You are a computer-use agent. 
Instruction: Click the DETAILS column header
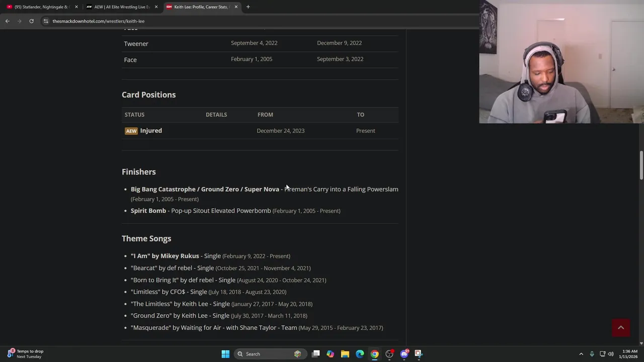click(216, 115)
